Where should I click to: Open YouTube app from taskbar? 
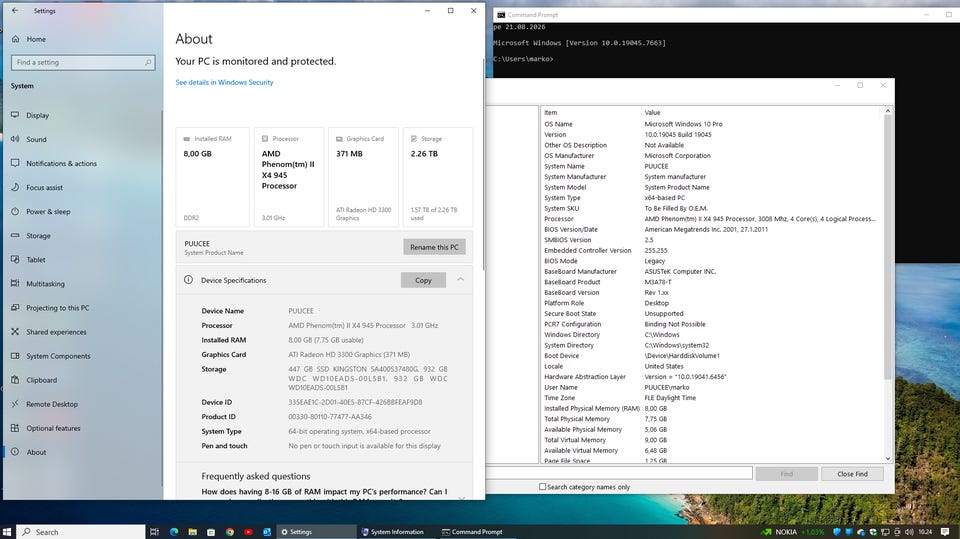[x=248, y=532]
